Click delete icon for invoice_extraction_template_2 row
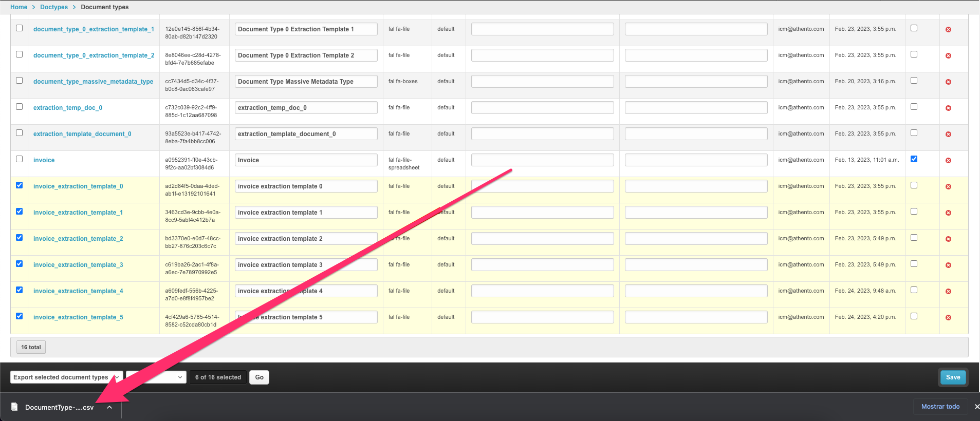Screen dimensions: 980x421 pyautogui.click(x=948, y=239)
